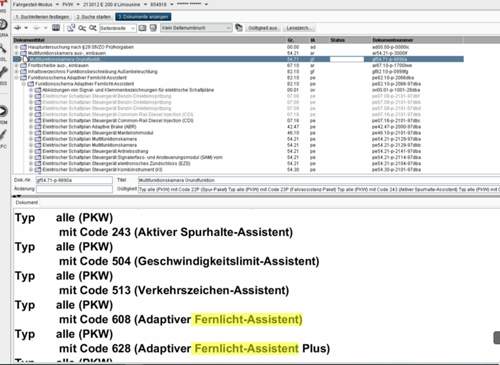The image size is (500, 365).
Task: Expand Inhaltsverzeichnis Funktionsbeschreibung Außenbeleuchtung node
Action: point(16,72)
